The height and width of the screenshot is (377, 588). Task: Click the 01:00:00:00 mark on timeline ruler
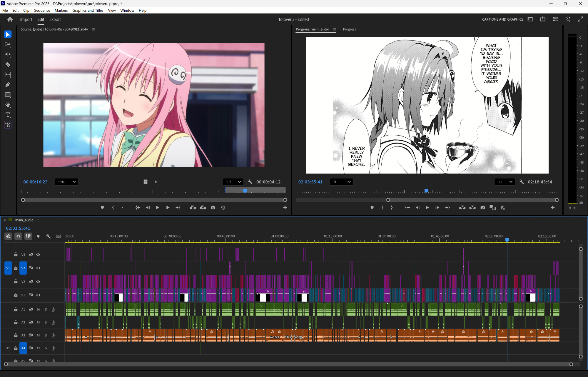[x=279, y=236]
